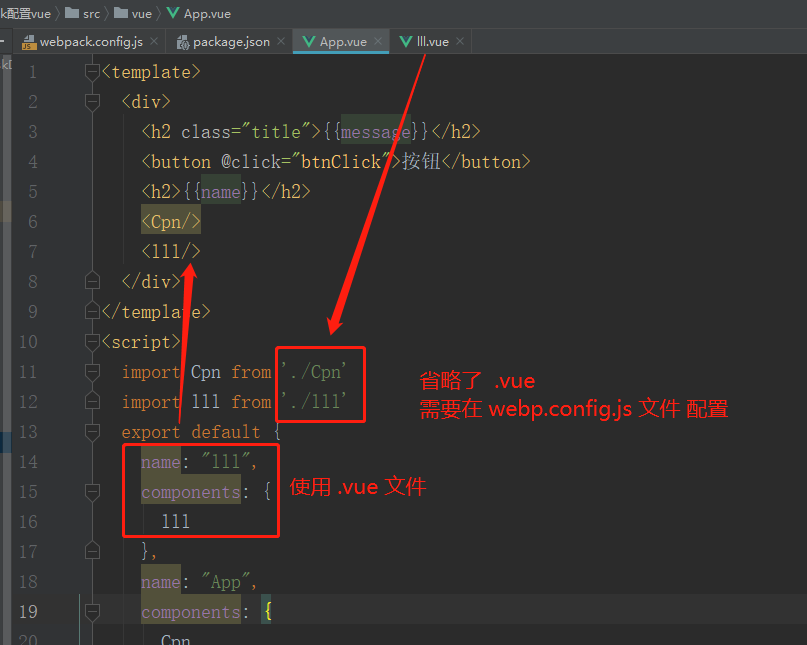
Task: Collapse export default block at line 13
Action: pos(92,432)
